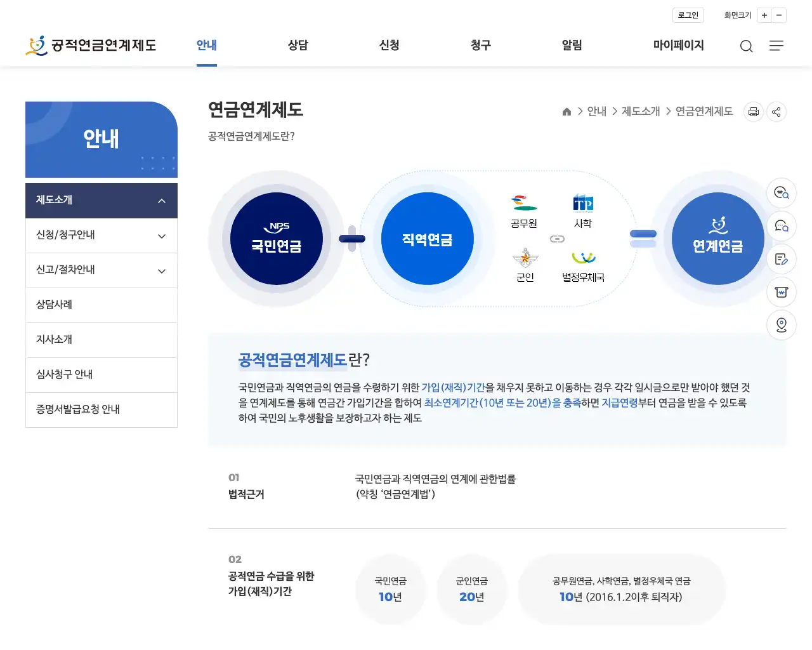
Task: Open the consultation chat quick icon
Action: 782,226
